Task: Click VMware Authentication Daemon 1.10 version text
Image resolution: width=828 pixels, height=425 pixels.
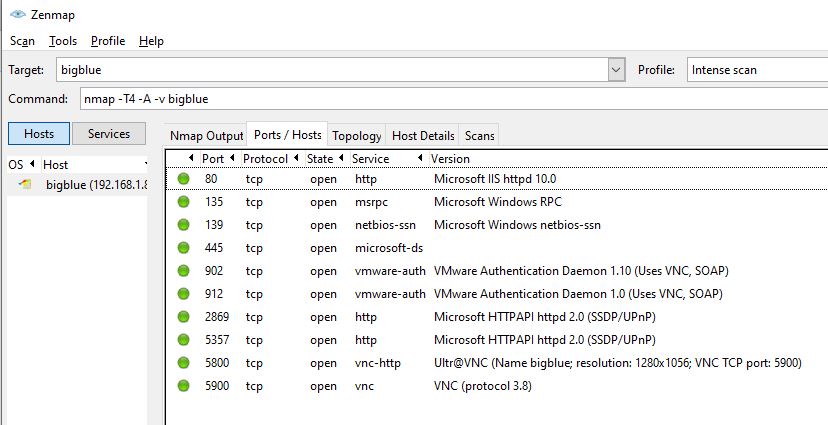Action: tap(581, 271)
